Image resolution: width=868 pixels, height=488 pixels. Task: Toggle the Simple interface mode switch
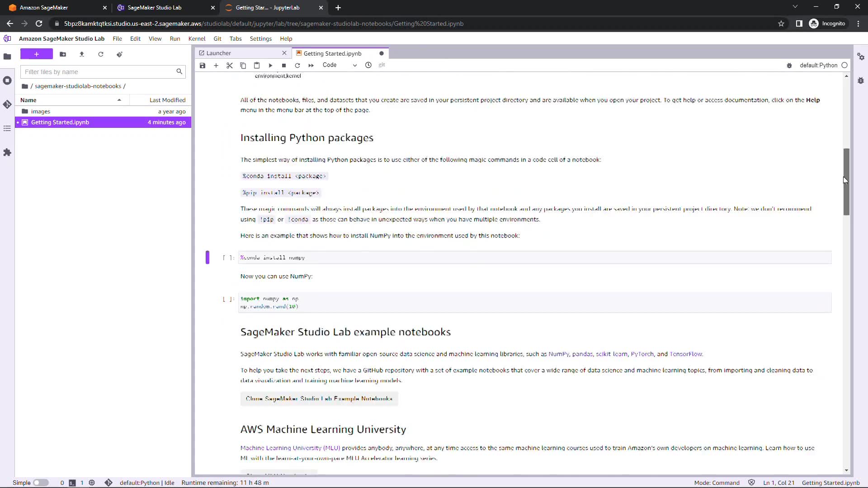[x=41, y=483]
